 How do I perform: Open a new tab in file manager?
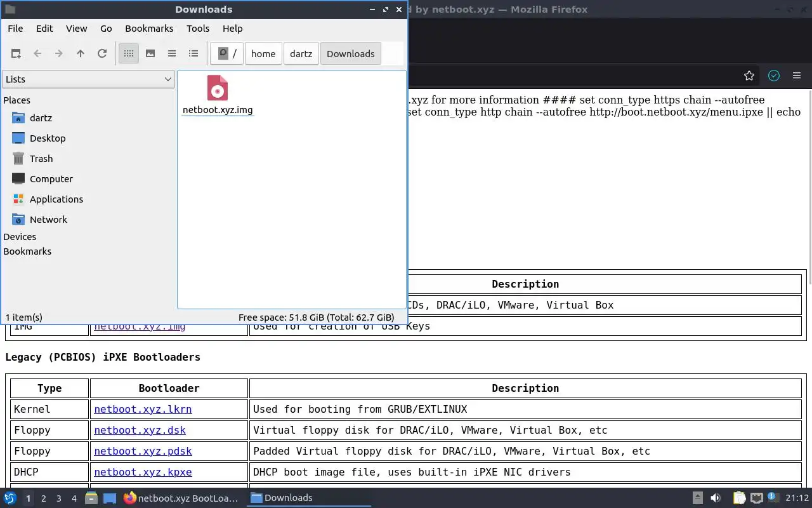coord(16,54)
